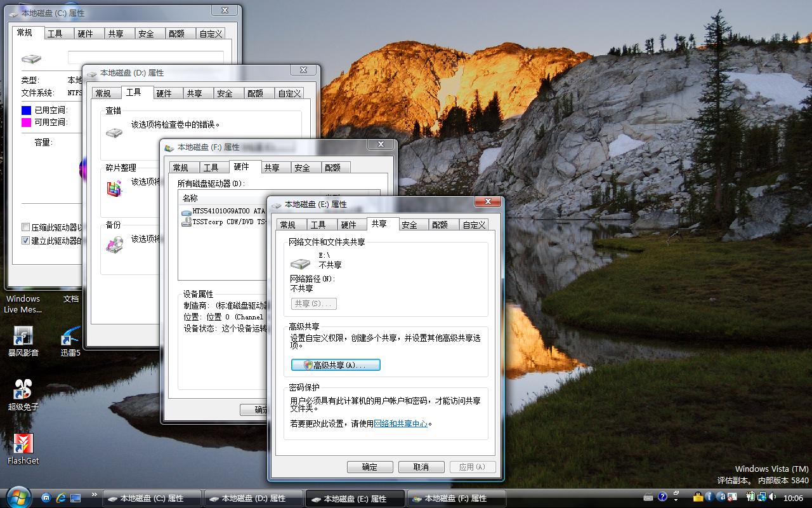This screenshot has width=812, height=508.
Task: Select the 超级兔子 desktop icon
Action: [23, 395]
